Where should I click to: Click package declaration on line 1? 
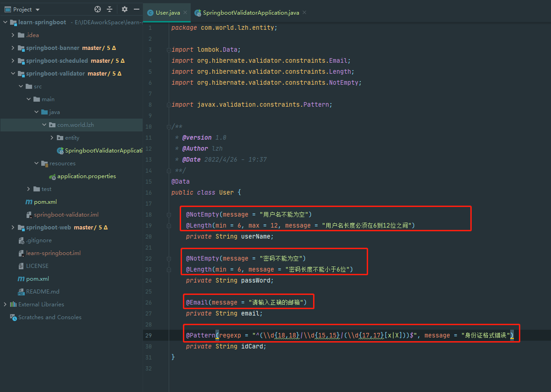point(225,28)
